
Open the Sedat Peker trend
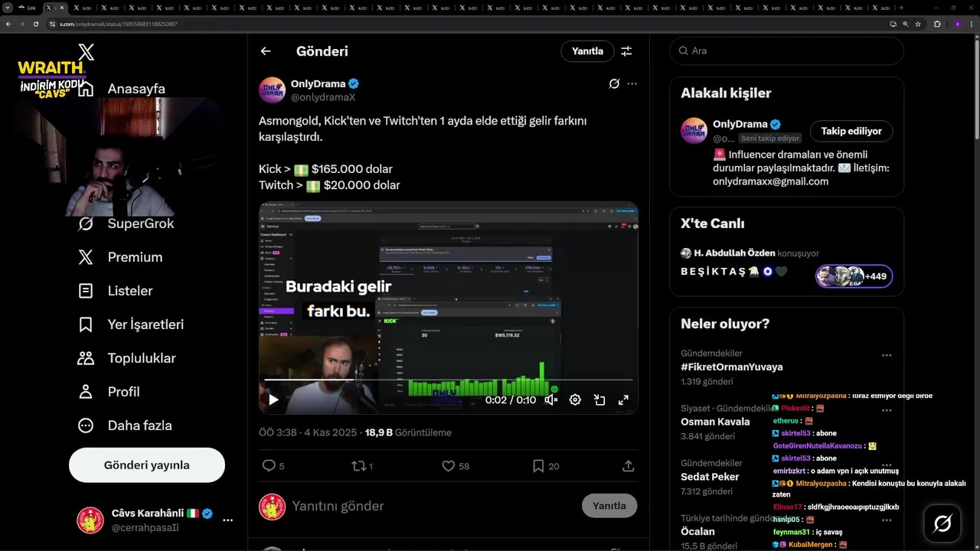(710, 477)
